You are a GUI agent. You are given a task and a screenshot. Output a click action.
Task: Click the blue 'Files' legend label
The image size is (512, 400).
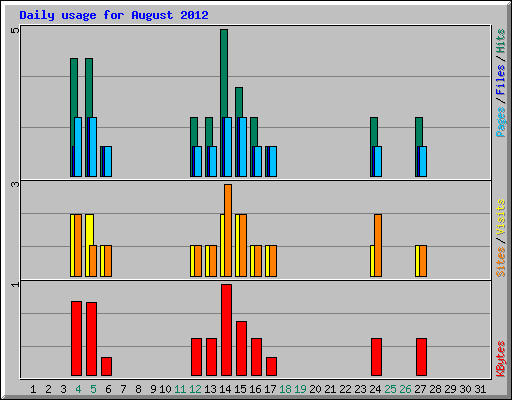click(x=501, y=80)
